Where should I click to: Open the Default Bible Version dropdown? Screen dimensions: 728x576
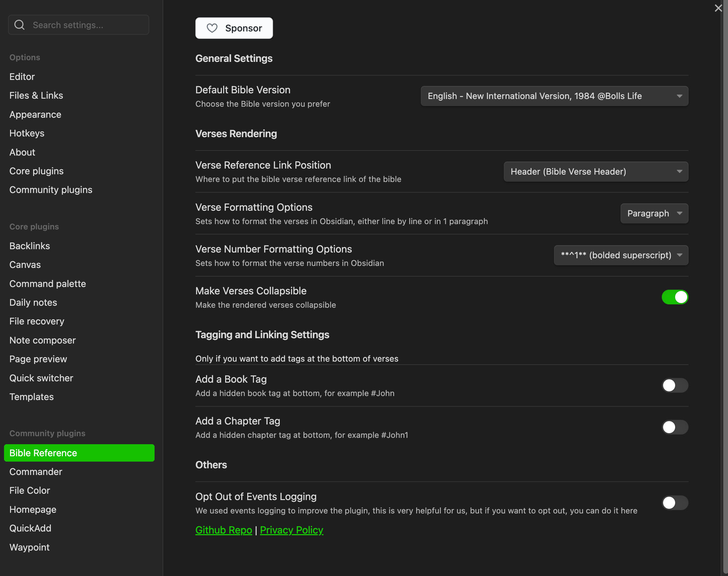(554, 96)
